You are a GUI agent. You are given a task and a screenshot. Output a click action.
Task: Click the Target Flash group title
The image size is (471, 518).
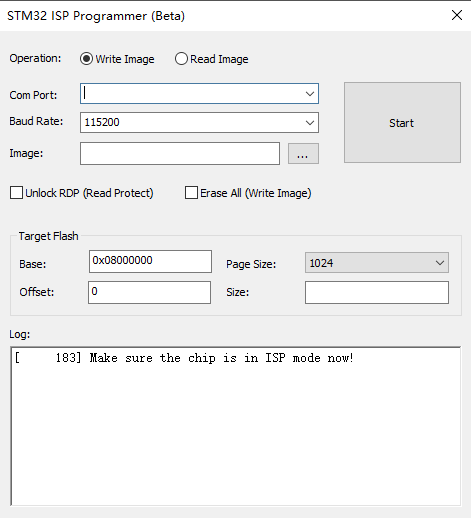point(49,236)
